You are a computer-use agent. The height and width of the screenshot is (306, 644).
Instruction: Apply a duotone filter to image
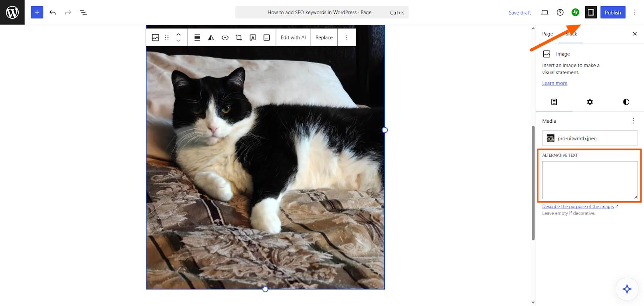[211, 37]
